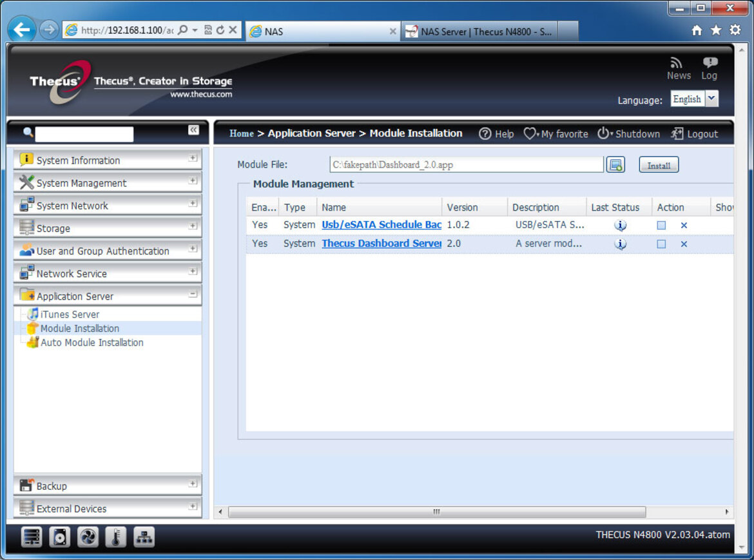Viewport: 754px width, 560px height.
Task: Collapse the sidebar with double-arrow icon
Action: point(193,130)
